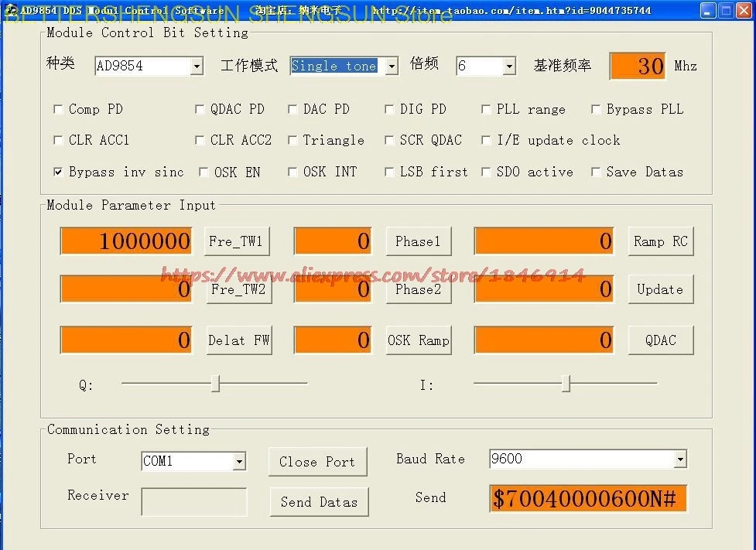
Task: Click the app icon in title bar
Action: coord(11,9)
